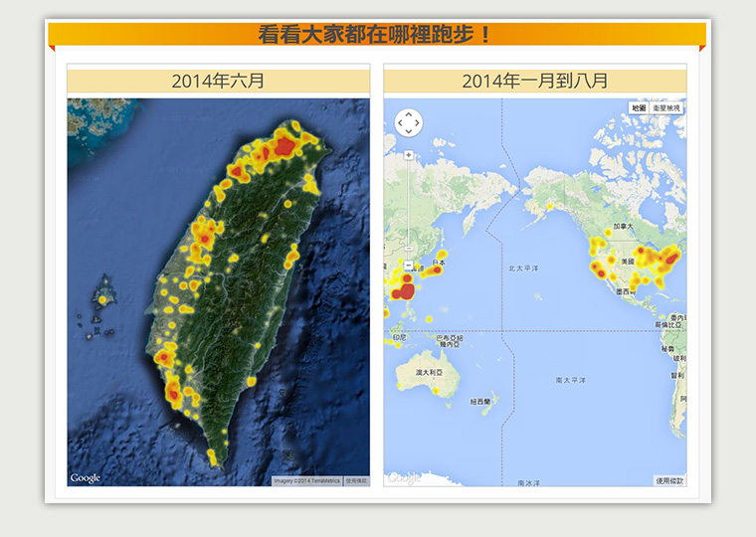The width and height of the screenshot is (756, 537).
Task: Click Google logo on Taiwan map
Action: pos(86,477)
